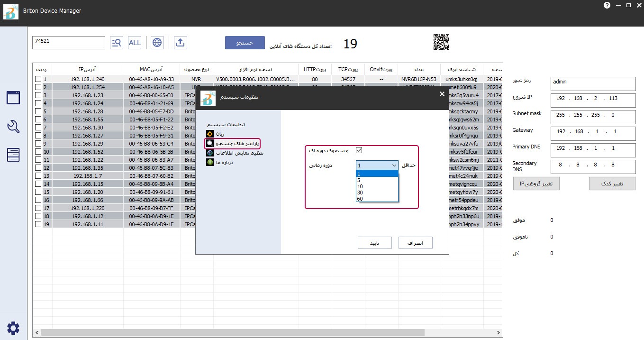Screen dimensions: 644x340
Task: Select checkbox for device 192.168.1.11
Action: click(38, 224)
